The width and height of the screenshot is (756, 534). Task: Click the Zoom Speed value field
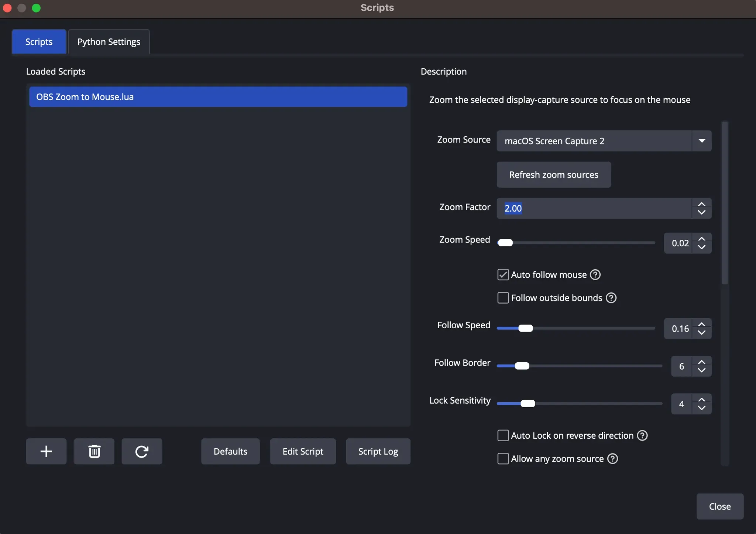point(678,243)
